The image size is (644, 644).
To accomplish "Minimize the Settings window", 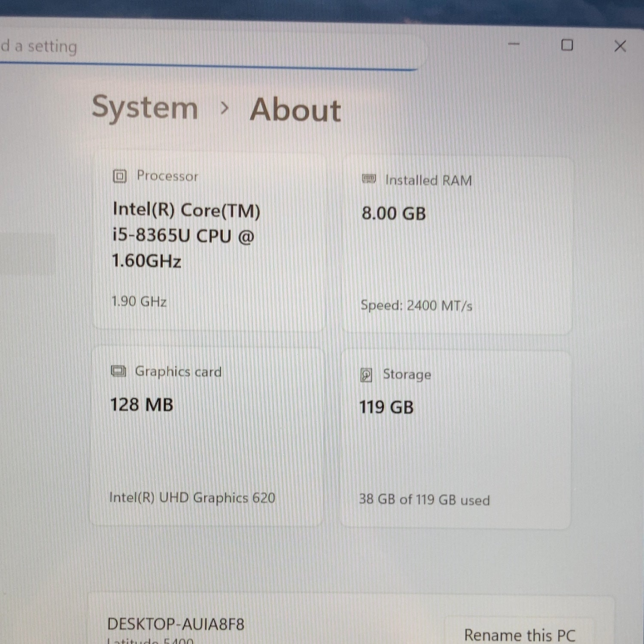I will click(514, 44).
